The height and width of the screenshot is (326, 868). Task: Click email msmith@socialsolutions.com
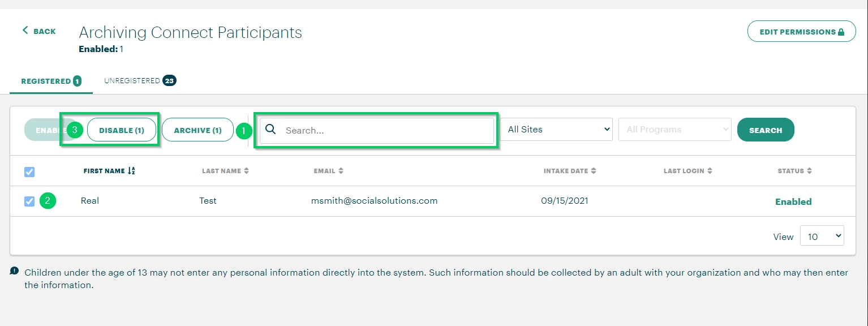(x=374, y=201)
